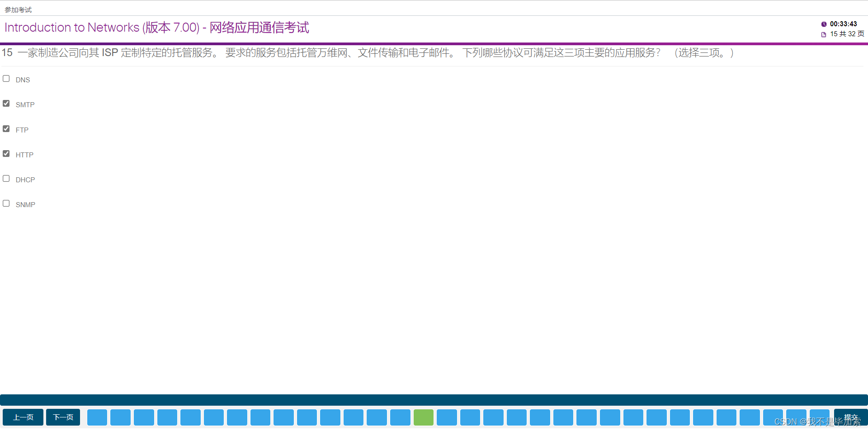Image resolution: width=868 pixels, height=431 pixels.
Task: Check the DNS checkbox
Action: tap(6, 79)
